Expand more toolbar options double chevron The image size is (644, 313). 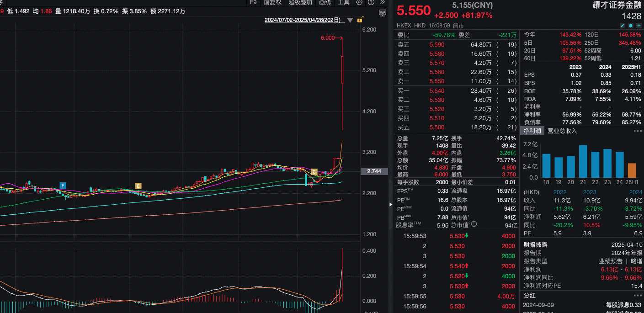point(383,2)
